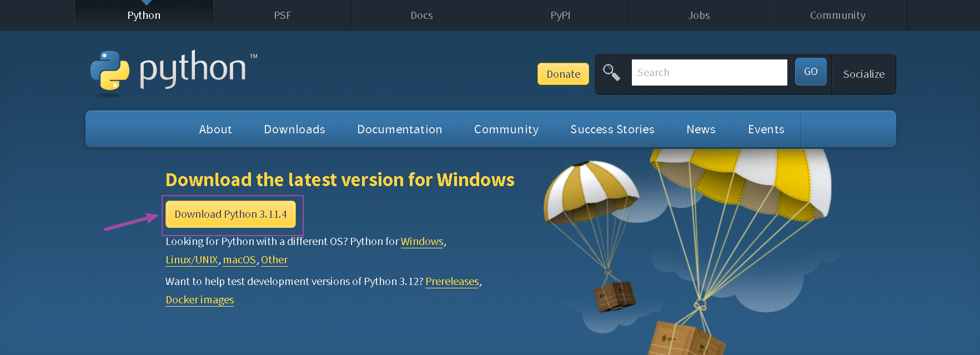Open the Downloads navigation menu

294,129
